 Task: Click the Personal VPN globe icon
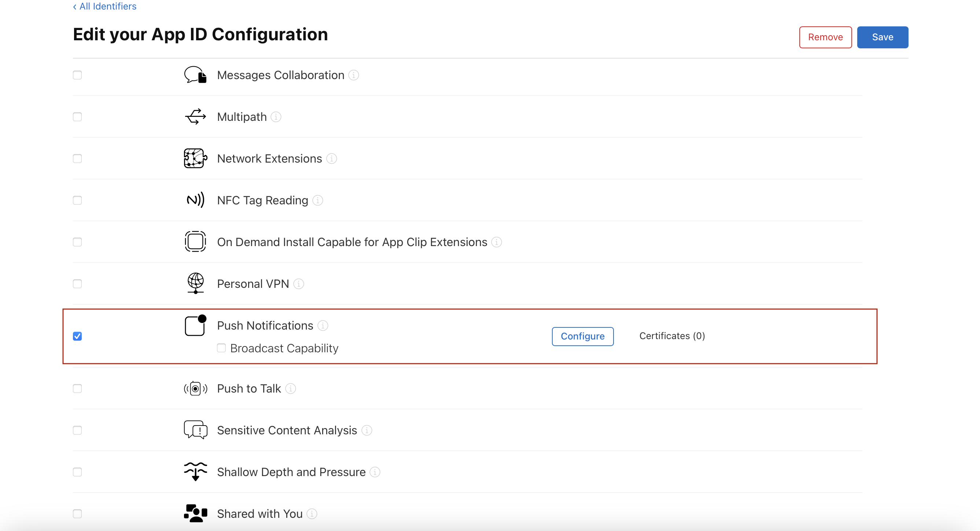(x=196, y=284)
